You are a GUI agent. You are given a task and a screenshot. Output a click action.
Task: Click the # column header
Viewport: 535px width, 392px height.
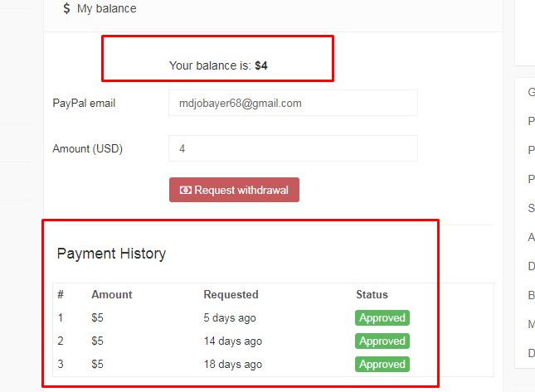click(61, 294)
